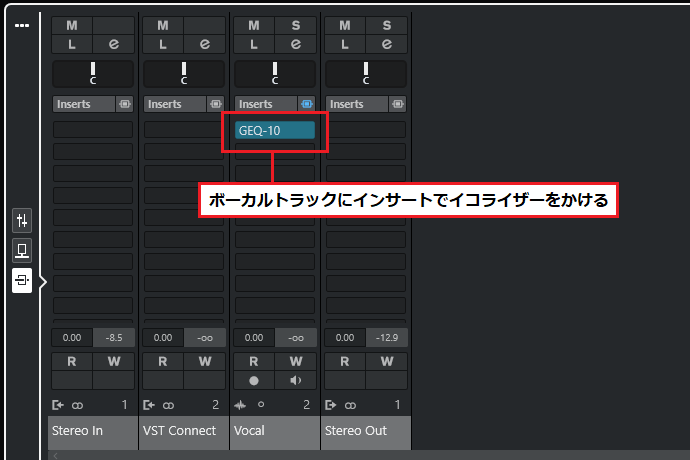Record-enable the Vocal track
690x460 pixels.
point(254,380)
